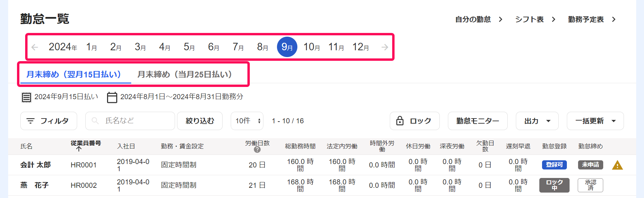This screenshot has width=644, height=198.
Task: Click 氏名 column header
Action: [x=27, y=146]
